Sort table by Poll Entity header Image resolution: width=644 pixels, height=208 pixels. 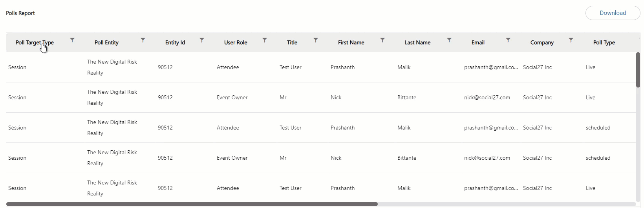[x=106, y=42]
